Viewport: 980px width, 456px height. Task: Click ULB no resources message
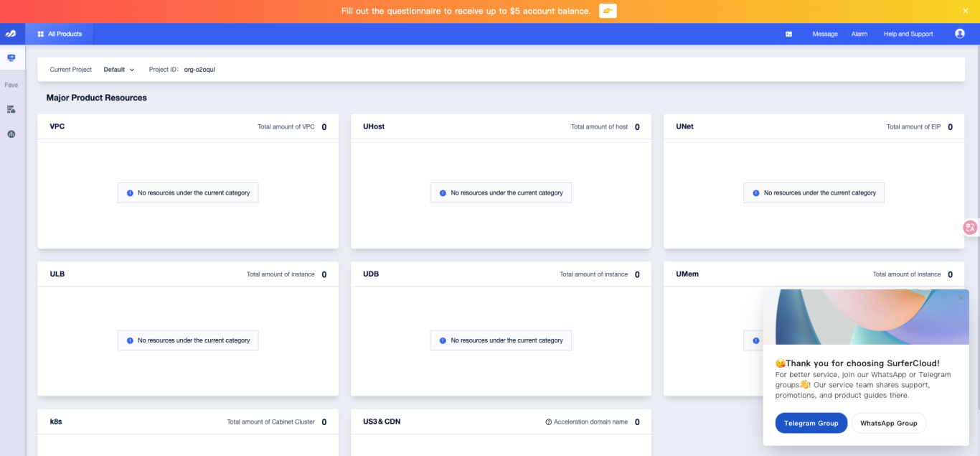tap(188, 340)
